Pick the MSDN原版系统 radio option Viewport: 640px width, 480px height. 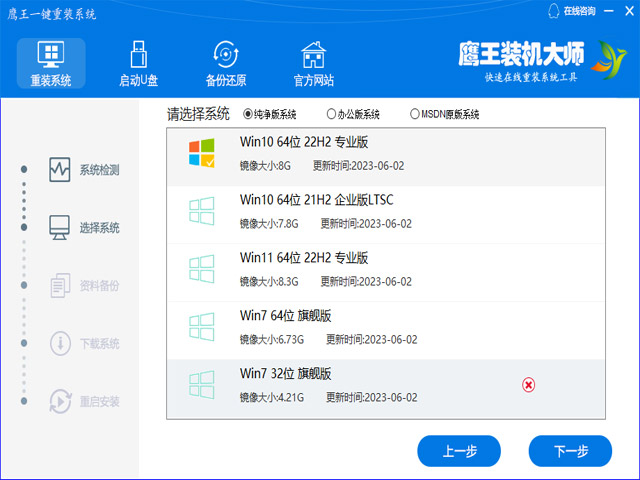415,114
